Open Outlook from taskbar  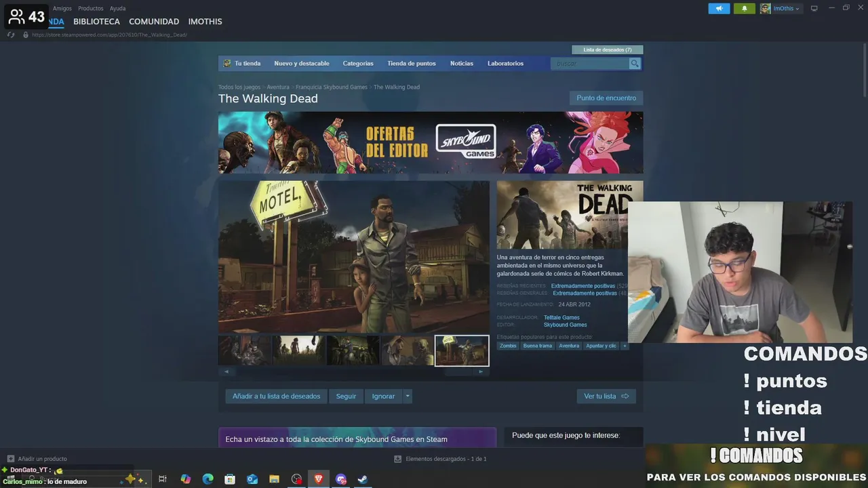252,479
